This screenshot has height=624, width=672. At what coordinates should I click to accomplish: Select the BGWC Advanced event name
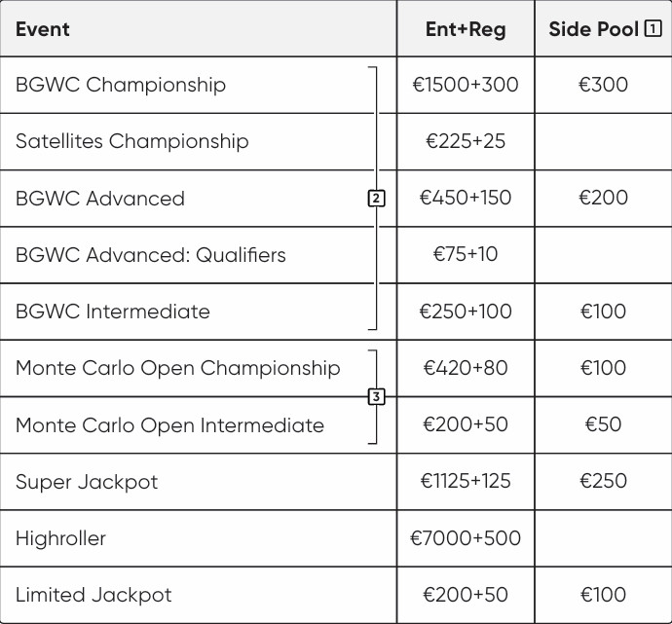[100, 199]
